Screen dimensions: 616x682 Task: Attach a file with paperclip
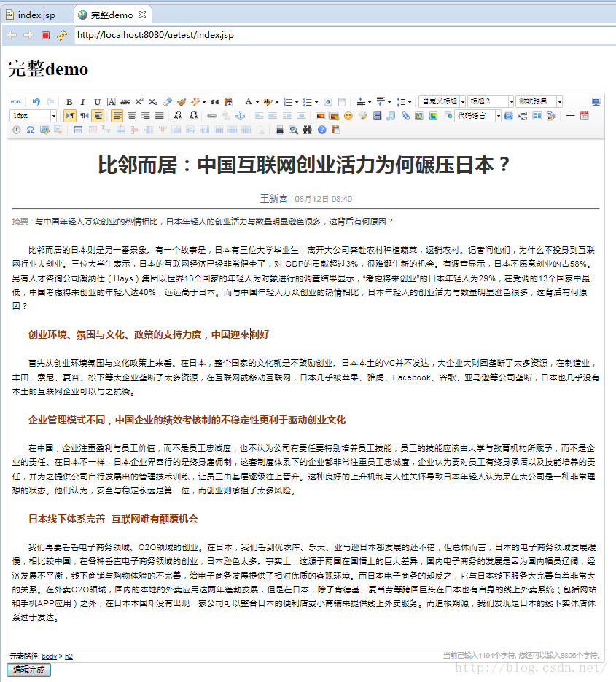(x=405, y=116)
